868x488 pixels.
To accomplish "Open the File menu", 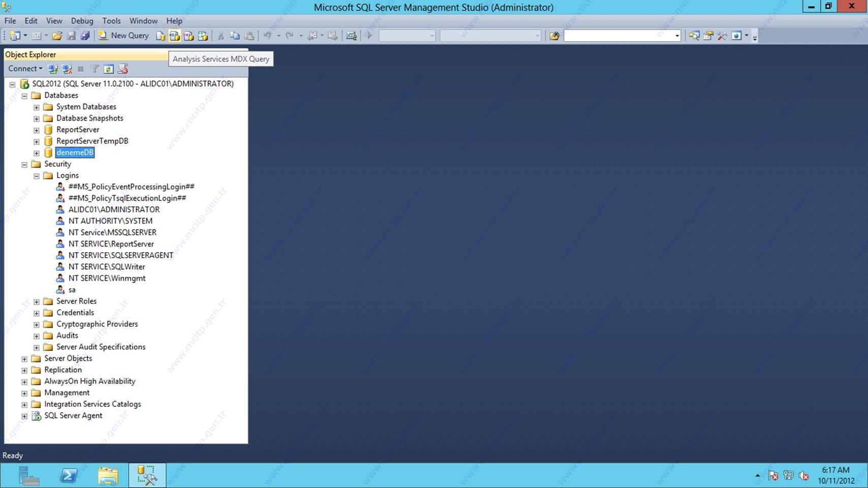I will pyautogui.click(x=10, y=21).
